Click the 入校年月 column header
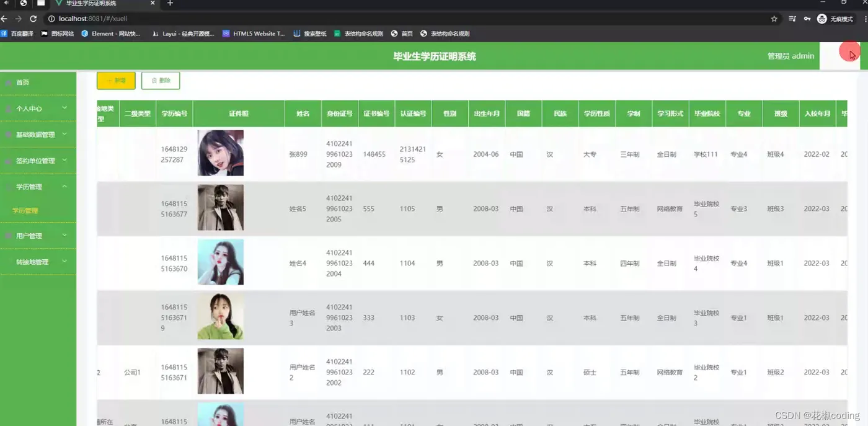 click(x=817, y=113)
